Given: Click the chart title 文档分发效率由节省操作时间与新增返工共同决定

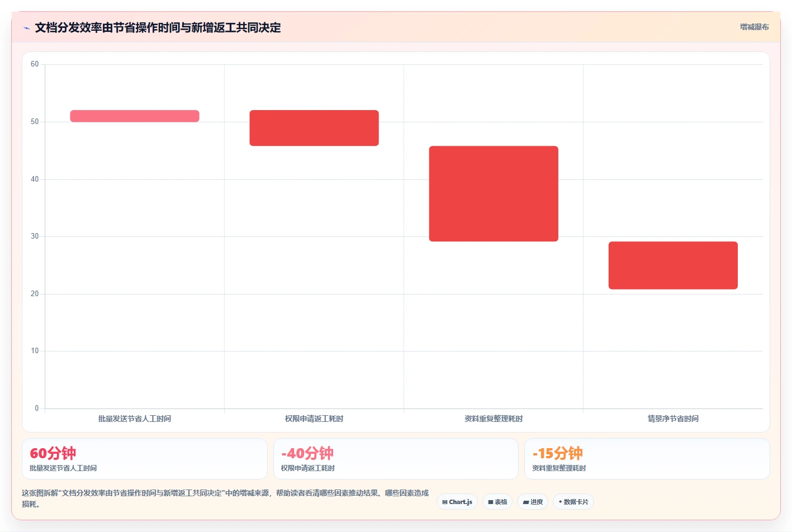Looking at the screenshot, I should tap(158, 28).
